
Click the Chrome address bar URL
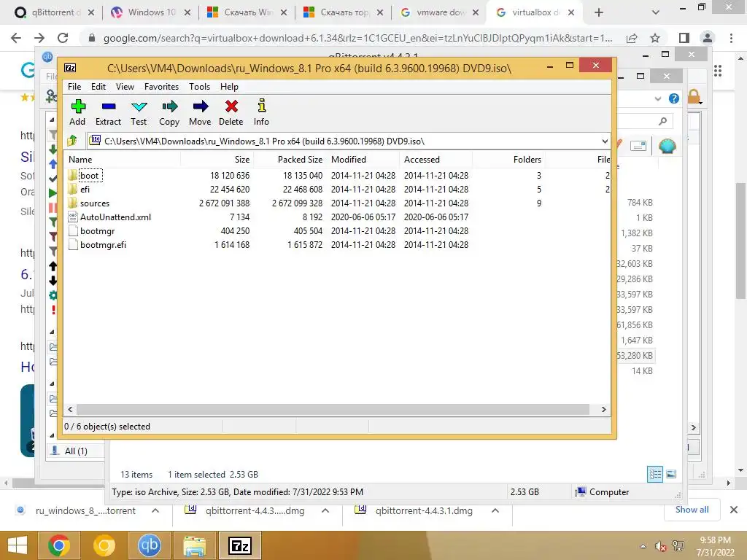coord(357,38)
